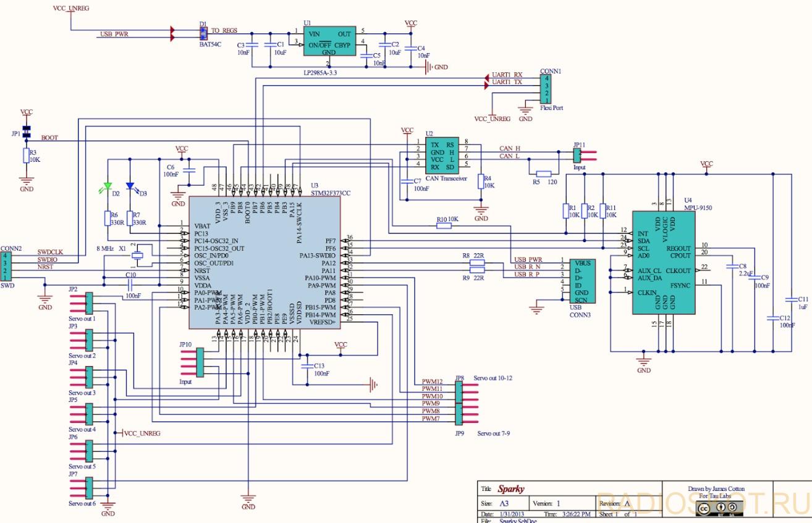Image resolution: width=812 pixels, height=523 pixels.
Task: Click capacitor C13 100nF symbol
Action: pyautogui.click(x=307, y=366)
